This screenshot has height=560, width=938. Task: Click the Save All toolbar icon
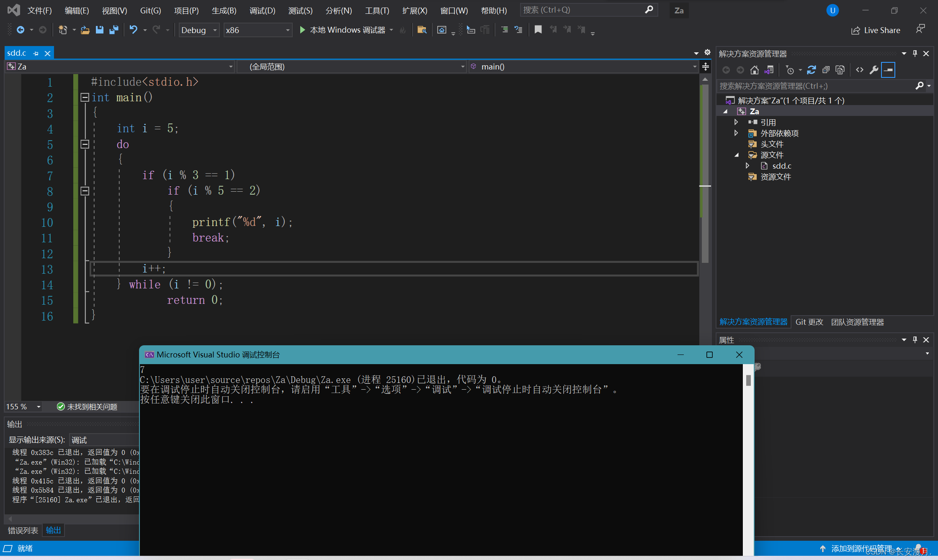point(113,30)
